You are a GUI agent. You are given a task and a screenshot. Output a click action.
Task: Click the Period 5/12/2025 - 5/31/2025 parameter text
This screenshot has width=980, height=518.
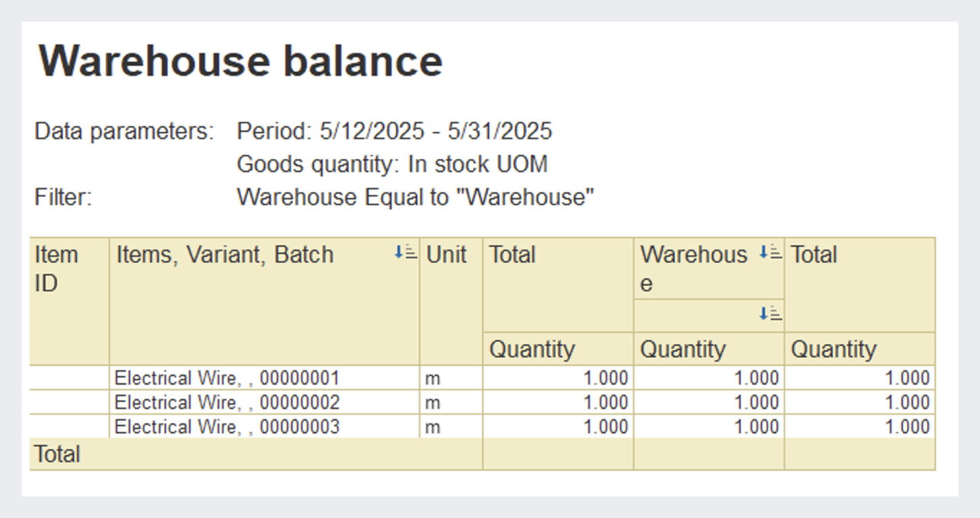click(394, 131)
